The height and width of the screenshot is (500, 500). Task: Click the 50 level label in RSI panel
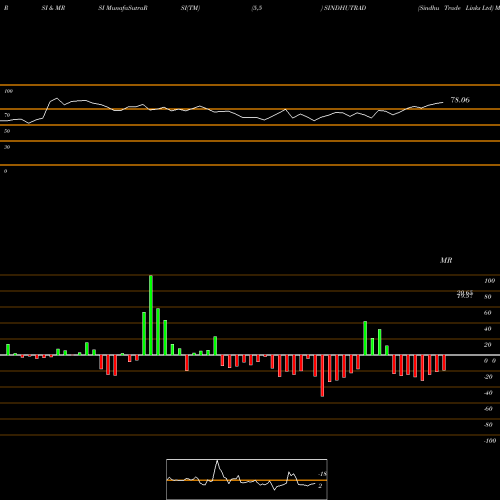[x=7, y=131]
